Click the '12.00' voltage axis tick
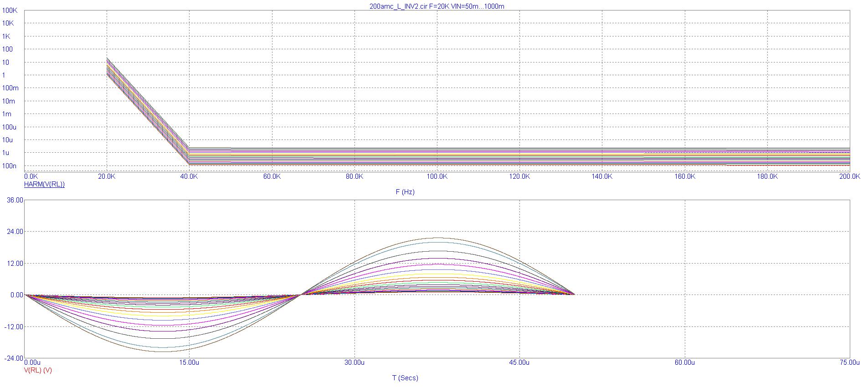This screenshot has height=388, width=868. (x=15, y=263)
